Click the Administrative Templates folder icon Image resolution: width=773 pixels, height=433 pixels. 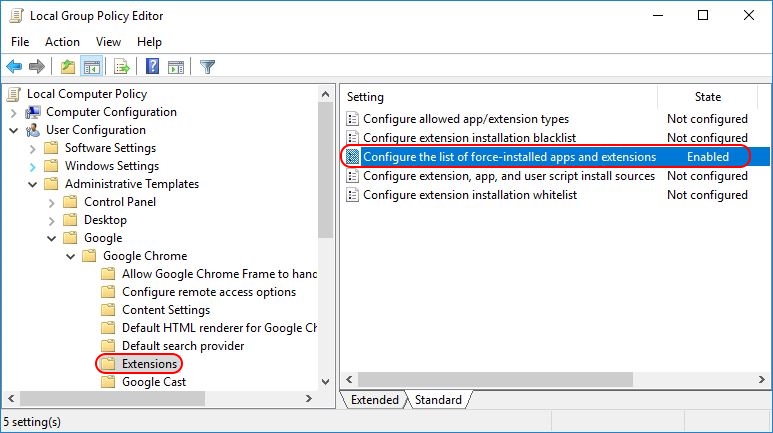click(51, 184)
